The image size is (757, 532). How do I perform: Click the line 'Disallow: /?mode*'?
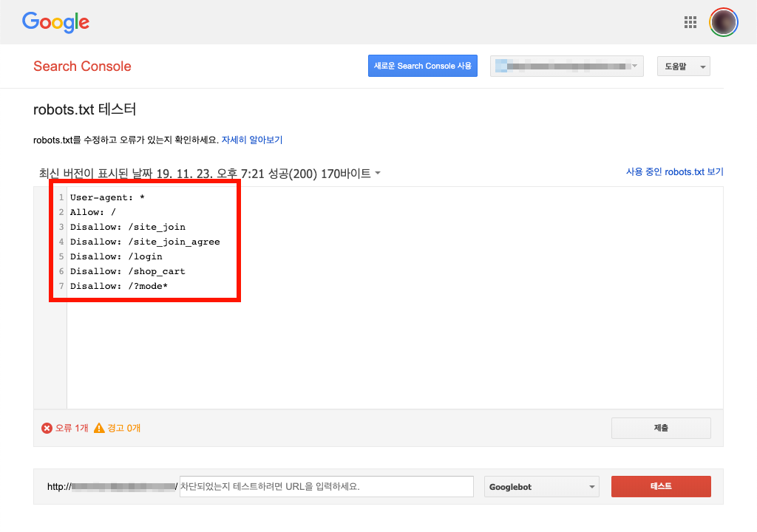point(119,286)
